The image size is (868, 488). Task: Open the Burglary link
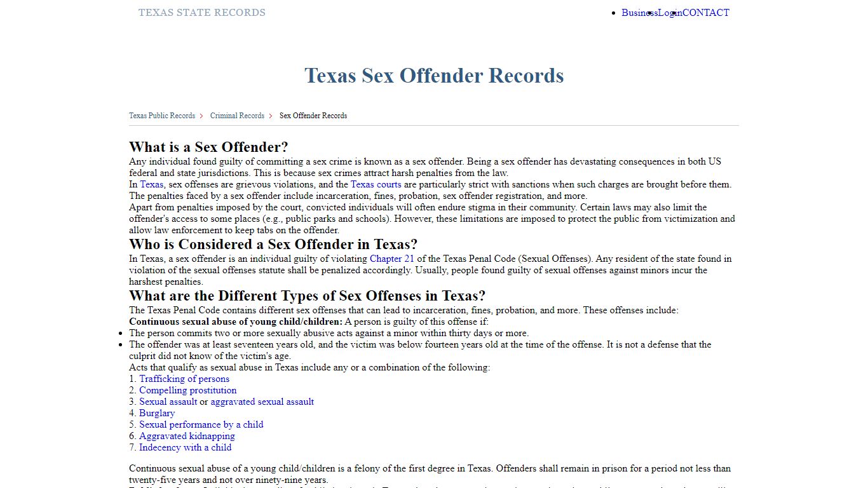coord(157,413)
